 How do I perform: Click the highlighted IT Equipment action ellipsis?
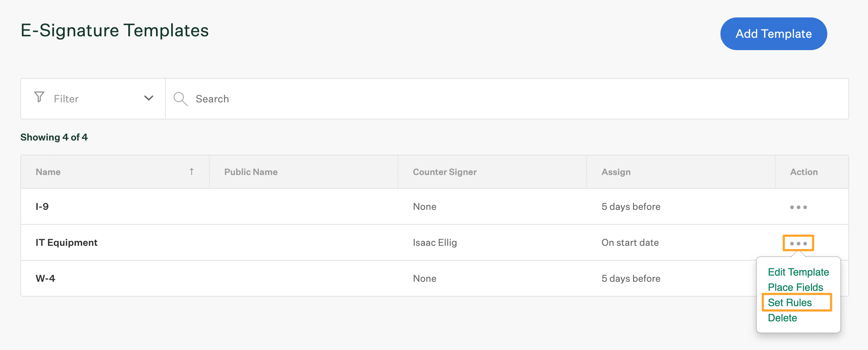[x=798, y=243]
